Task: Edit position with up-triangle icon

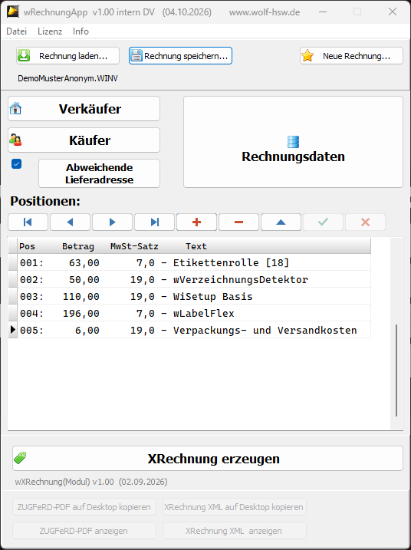Action: point(281,222)
